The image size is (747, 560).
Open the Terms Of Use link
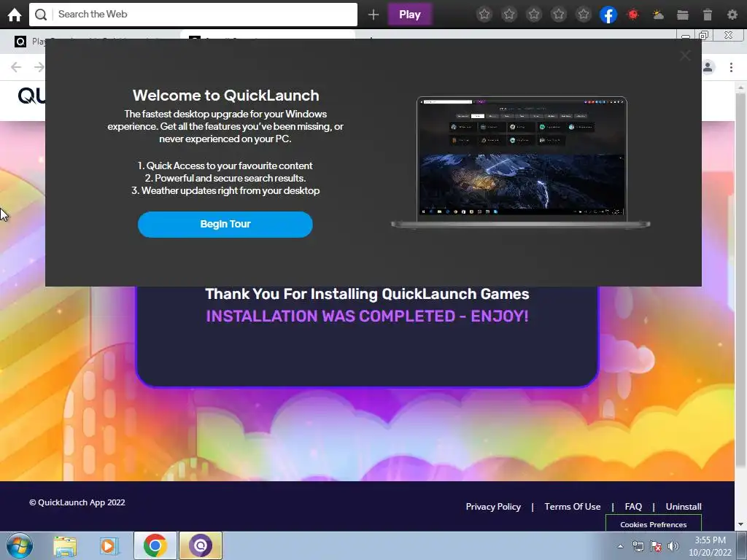(x=573, y=507)
